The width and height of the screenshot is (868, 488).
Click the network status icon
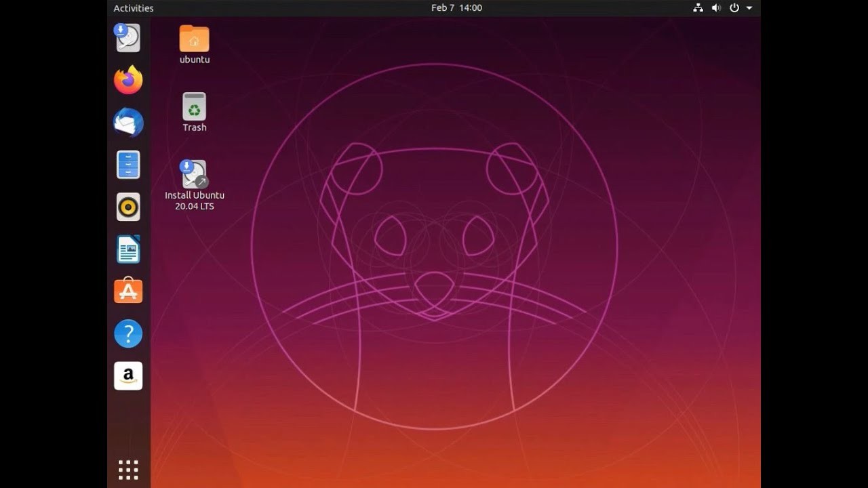click(x=698, y=8)
